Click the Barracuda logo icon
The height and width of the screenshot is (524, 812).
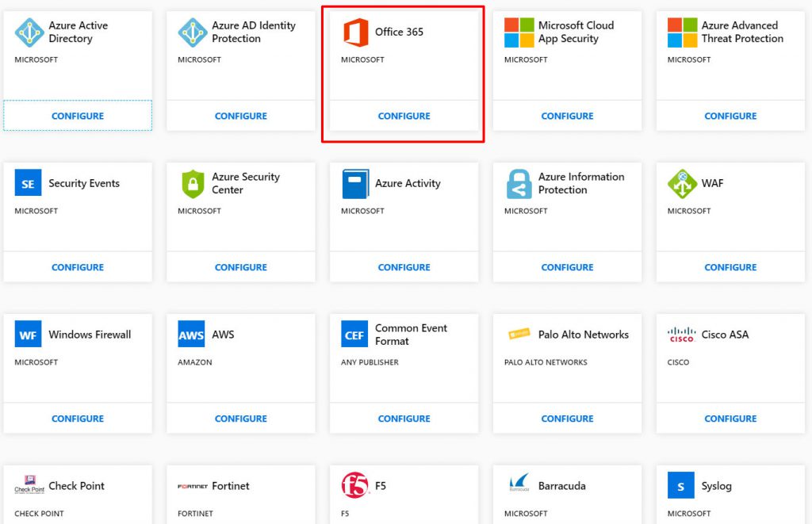click(x=519, y=482)
